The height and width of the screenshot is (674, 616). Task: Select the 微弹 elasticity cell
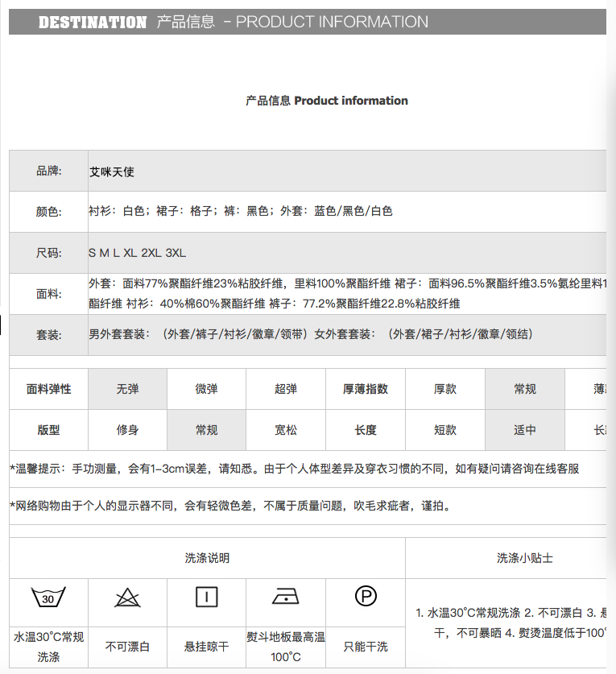pos(206,389)
